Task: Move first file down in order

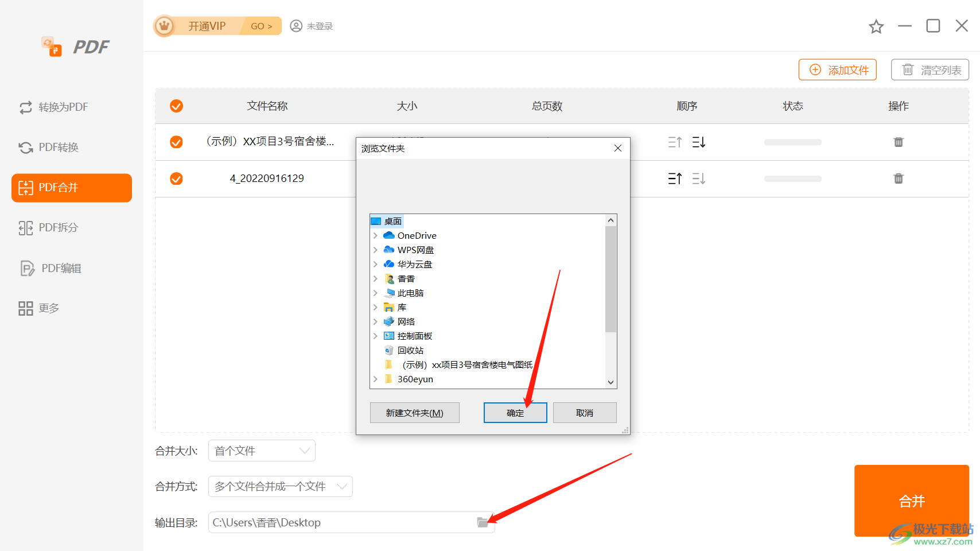Action: click(x=699, y=142)
